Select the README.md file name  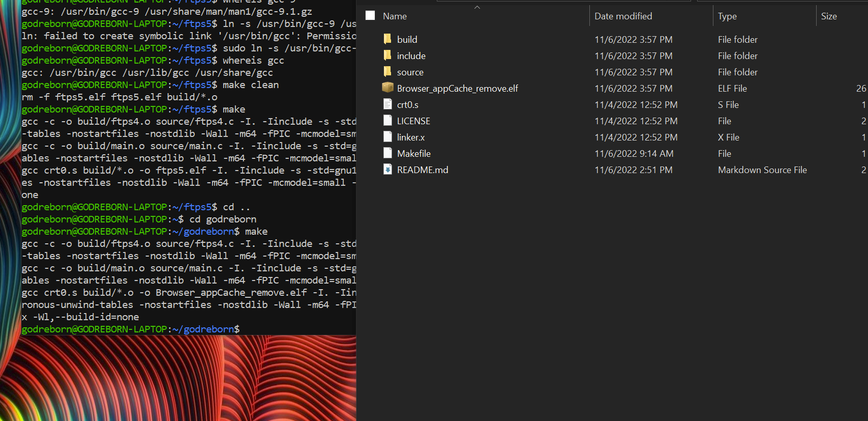pos(422,170)
